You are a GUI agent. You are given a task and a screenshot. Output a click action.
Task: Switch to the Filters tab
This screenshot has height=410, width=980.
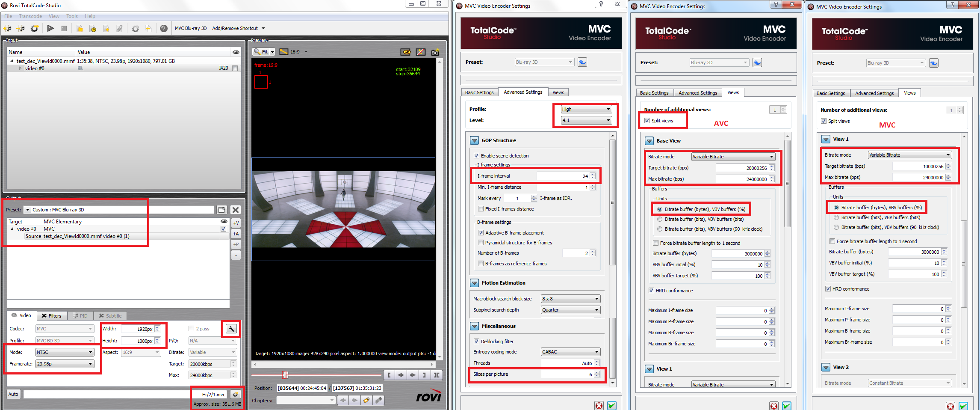51,316
